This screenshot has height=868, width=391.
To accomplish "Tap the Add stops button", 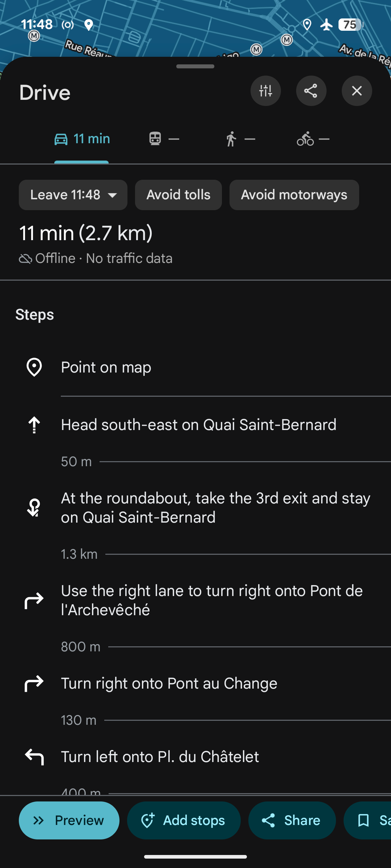I will coord(184,820).
